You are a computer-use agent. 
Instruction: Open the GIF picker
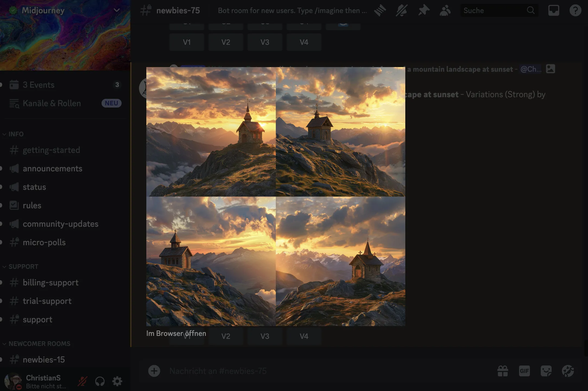524,371
